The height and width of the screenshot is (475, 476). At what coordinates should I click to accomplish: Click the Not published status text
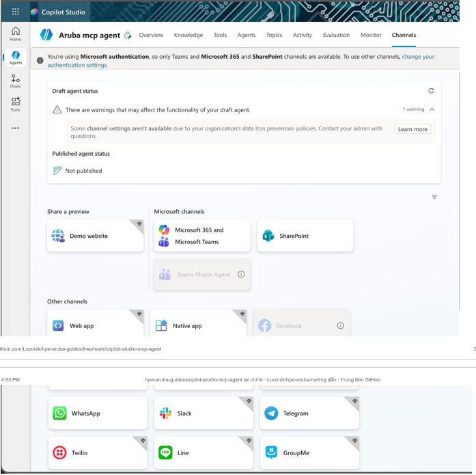pos(83,171)
